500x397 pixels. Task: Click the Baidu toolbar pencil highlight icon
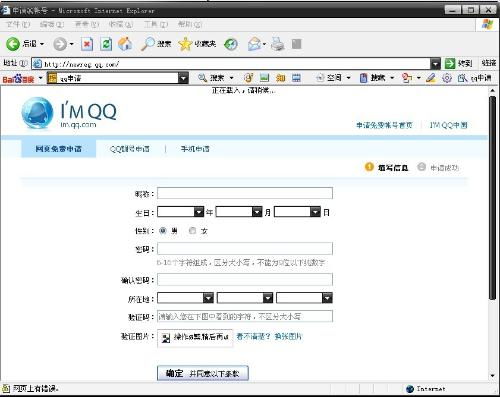point(431,78)
